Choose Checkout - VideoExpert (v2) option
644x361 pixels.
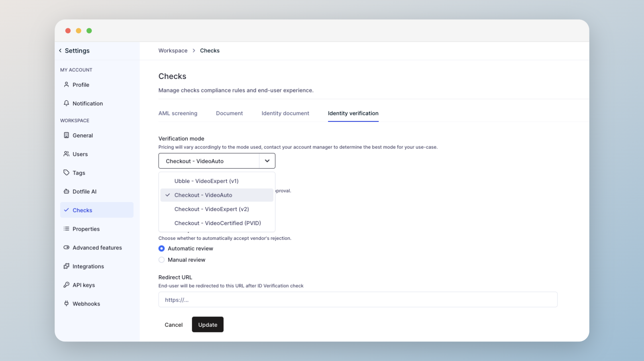pos(217,209)
